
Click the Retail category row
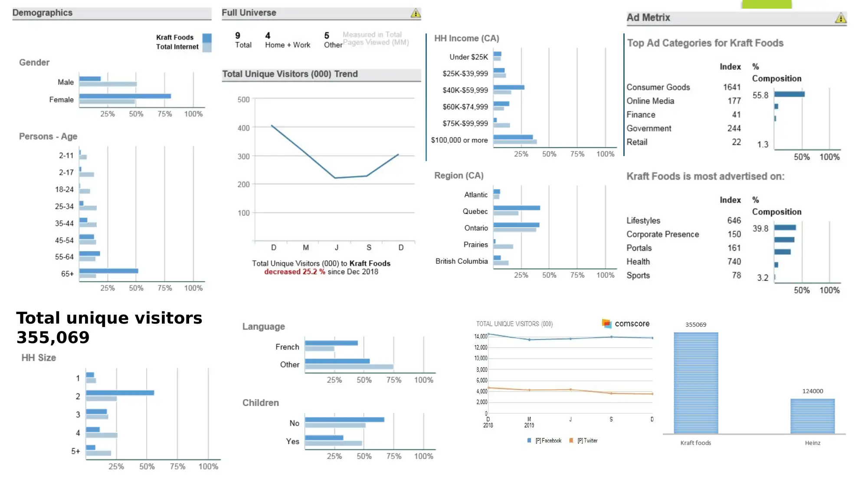click(x=684, y=142)
